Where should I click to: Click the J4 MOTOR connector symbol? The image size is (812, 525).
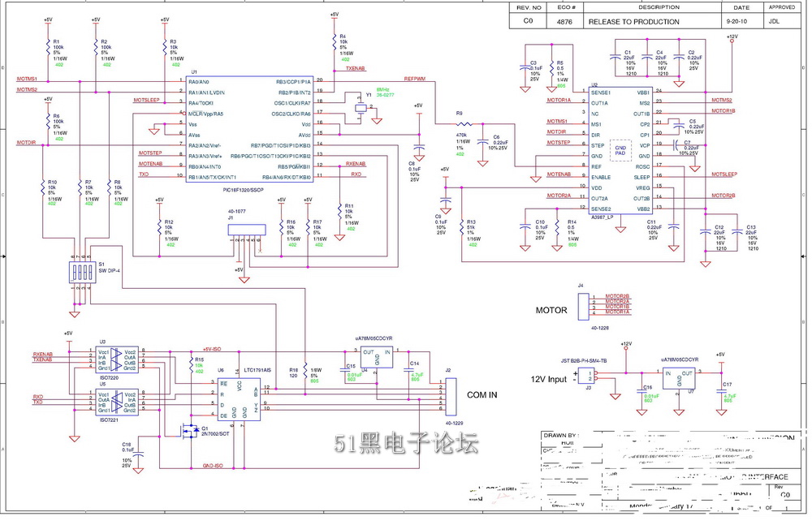tap(584, 304)
